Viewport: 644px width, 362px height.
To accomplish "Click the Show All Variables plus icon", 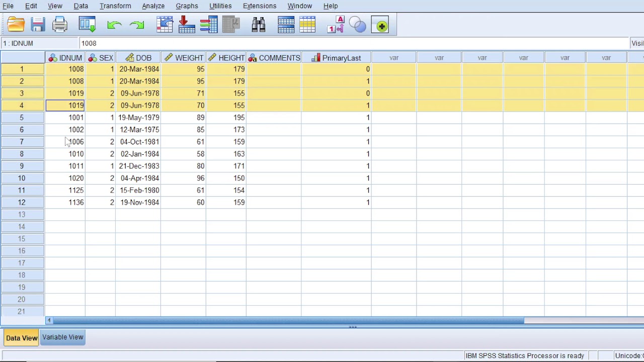I will click(381, 25).
